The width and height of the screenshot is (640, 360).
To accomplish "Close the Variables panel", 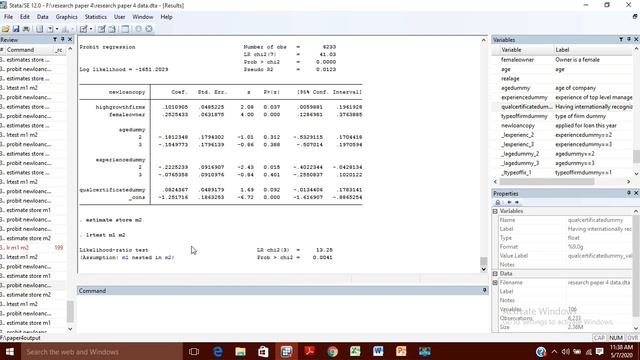I will tap(636, 40).
